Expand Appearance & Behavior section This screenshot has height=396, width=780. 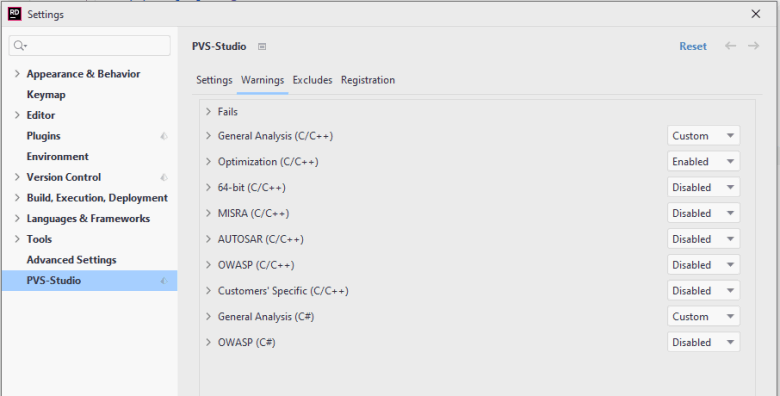[x=17, y=74]
